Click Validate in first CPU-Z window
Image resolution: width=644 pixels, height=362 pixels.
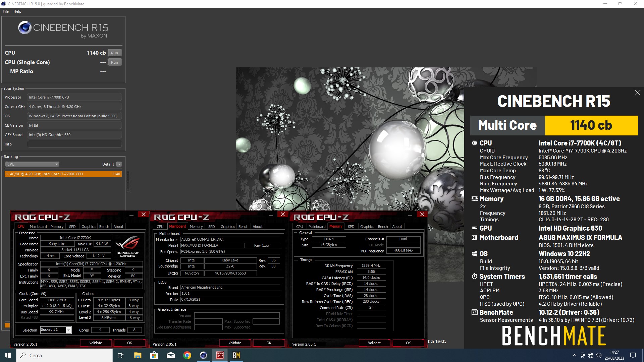point(96,343)
